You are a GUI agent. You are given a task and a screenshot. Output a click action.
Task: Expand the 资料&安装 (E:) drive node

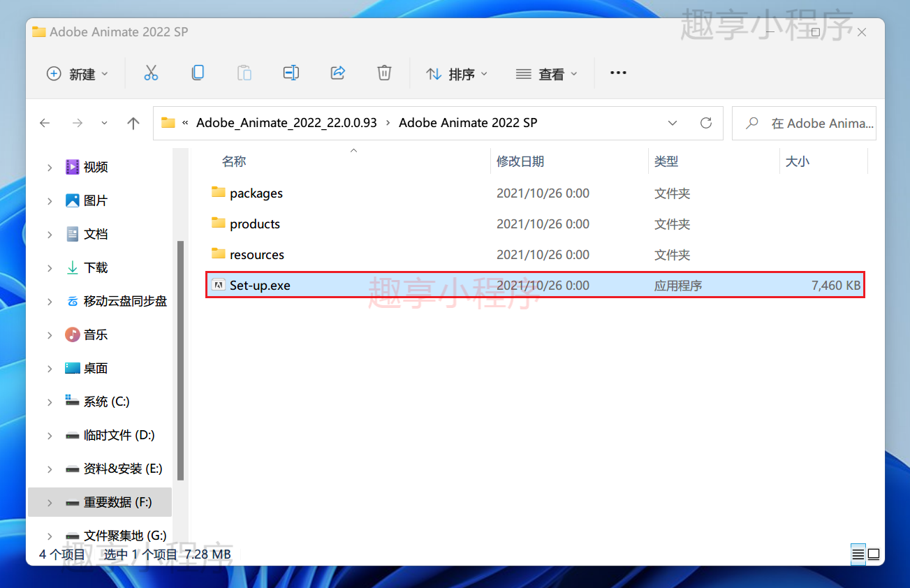[50, 469]
